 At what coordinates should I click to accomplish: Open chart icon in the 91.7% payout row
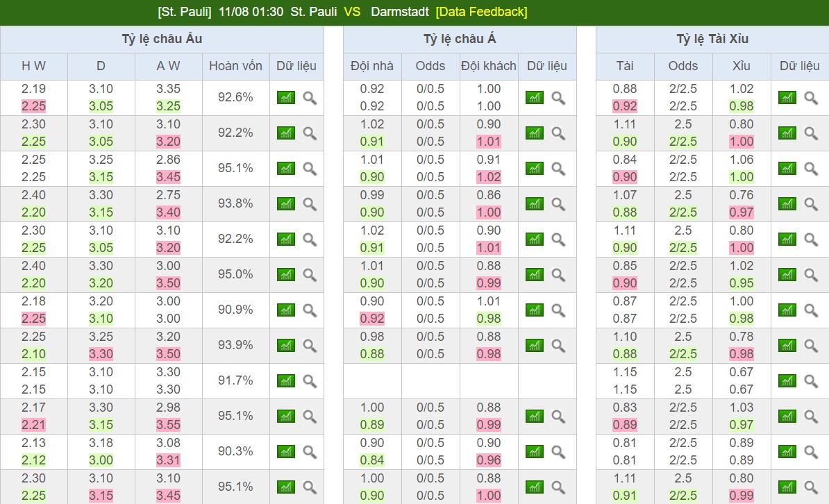coord(286,380)
